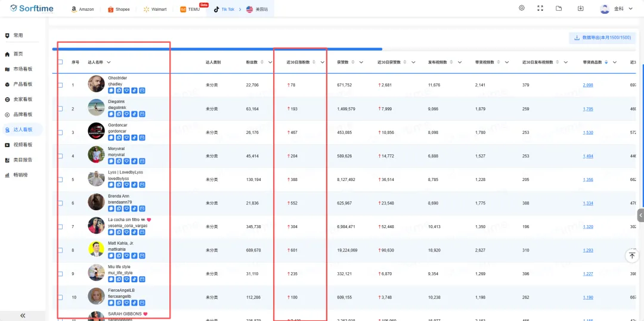This screenshot has height=321, width=644.
Task: Click the settings gear icon in header
Action: point(522,8)
